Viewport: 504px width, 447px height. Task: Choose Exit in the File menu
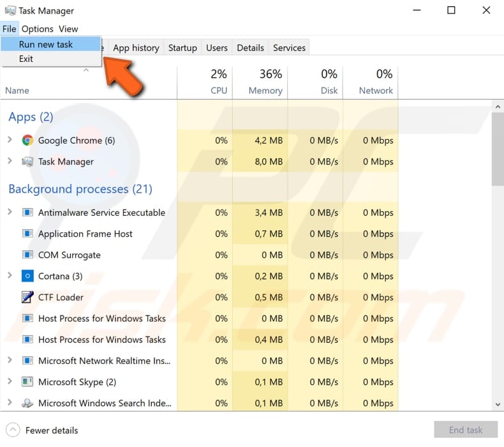pyautogui.click(x=26, y=59)
